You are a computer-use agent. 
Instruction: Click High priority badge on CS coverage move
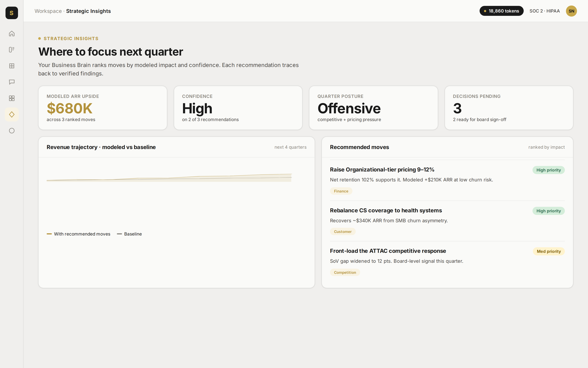click(548, 211)
